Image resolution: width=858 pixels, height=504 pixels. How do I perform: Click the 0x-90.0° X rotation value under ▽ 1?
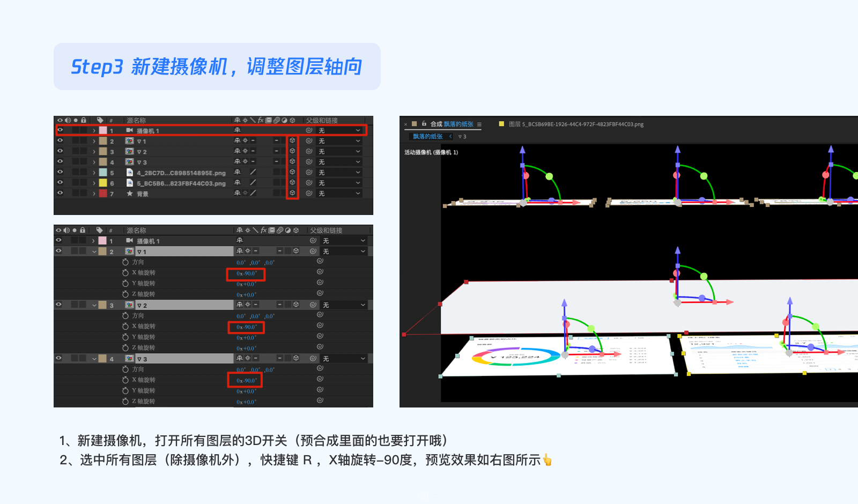coord(247,273)
